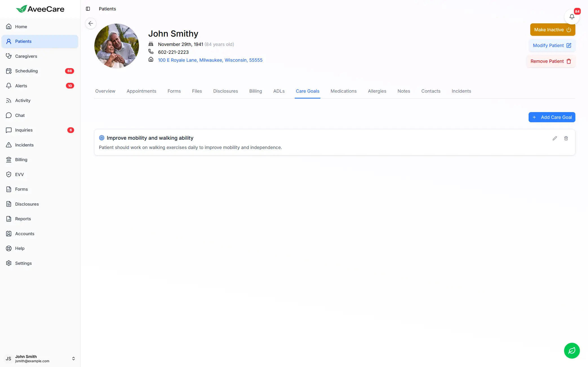Click the Modify Patient button
The height and width of the screenshot is (367, 588).
(x=552, y=45)
